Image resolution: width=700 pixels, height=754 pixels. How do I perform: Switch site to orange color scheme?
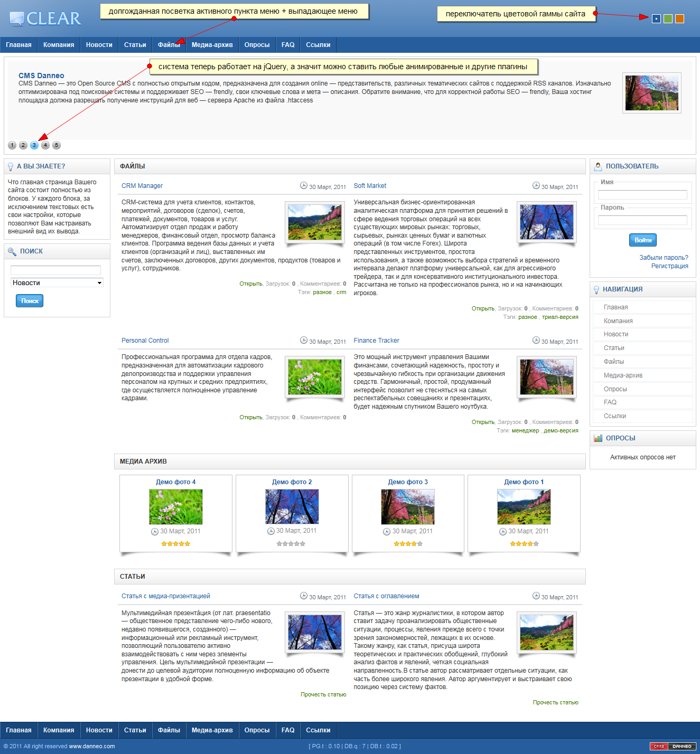pos(679,18)
